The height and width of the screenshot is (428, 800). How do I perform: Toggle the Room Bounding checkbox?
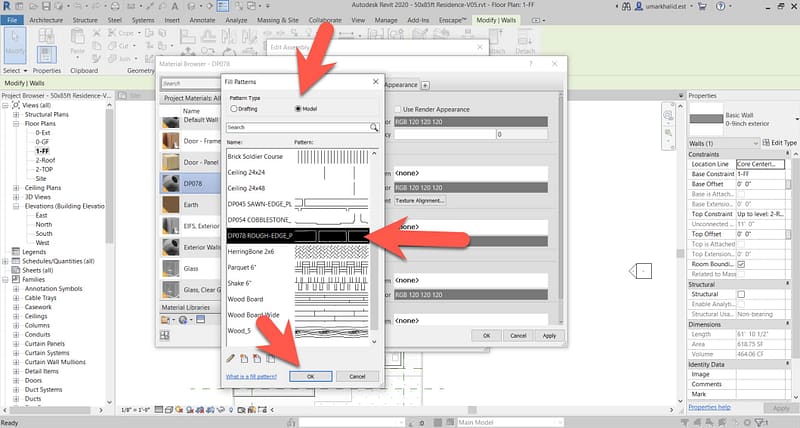tap(741, 263)
